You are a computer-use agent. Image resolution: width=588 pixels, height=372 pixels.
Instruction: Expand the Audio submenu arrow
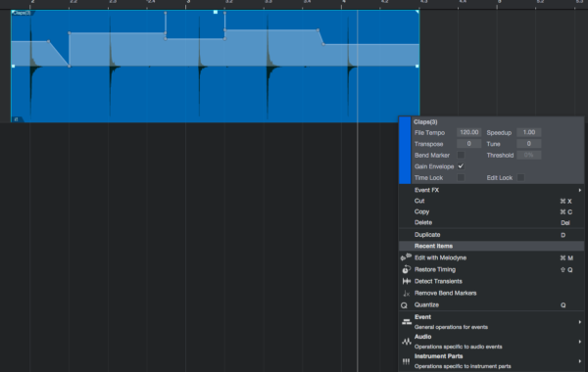(579, 342)
